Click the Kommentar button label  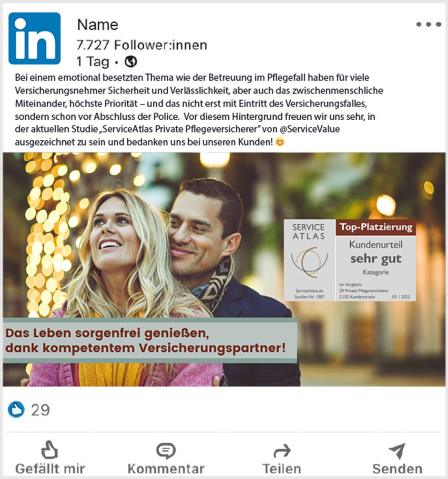coord(166,469)
